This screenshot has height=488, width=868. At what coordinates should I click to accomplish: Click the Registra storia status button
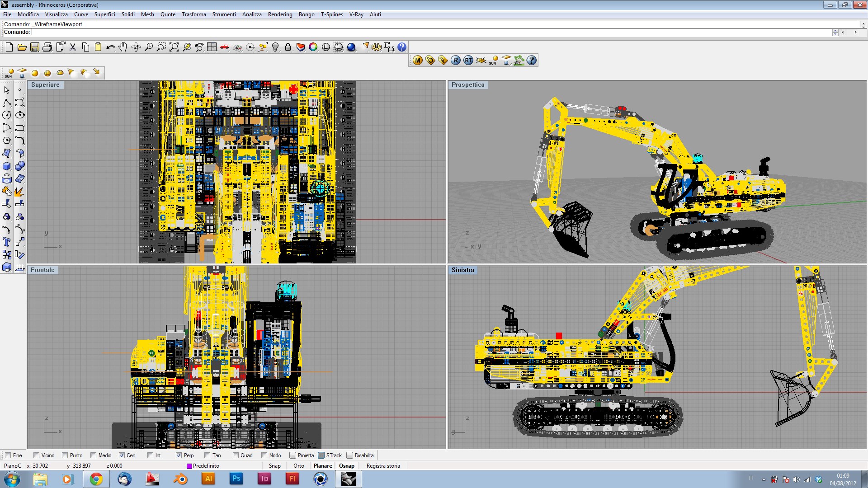click(x=383, y=466)
